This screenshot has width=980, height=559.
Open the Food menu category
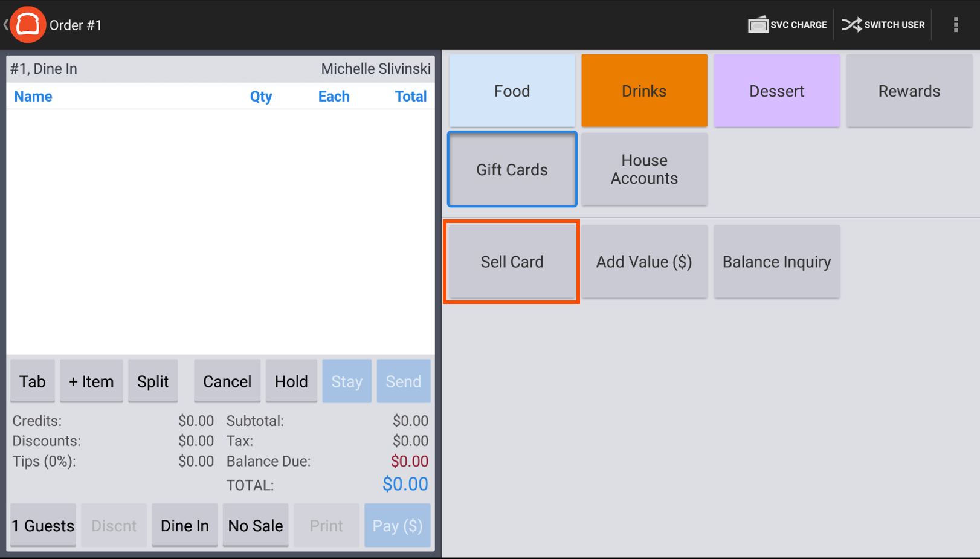tap(512, 91)
